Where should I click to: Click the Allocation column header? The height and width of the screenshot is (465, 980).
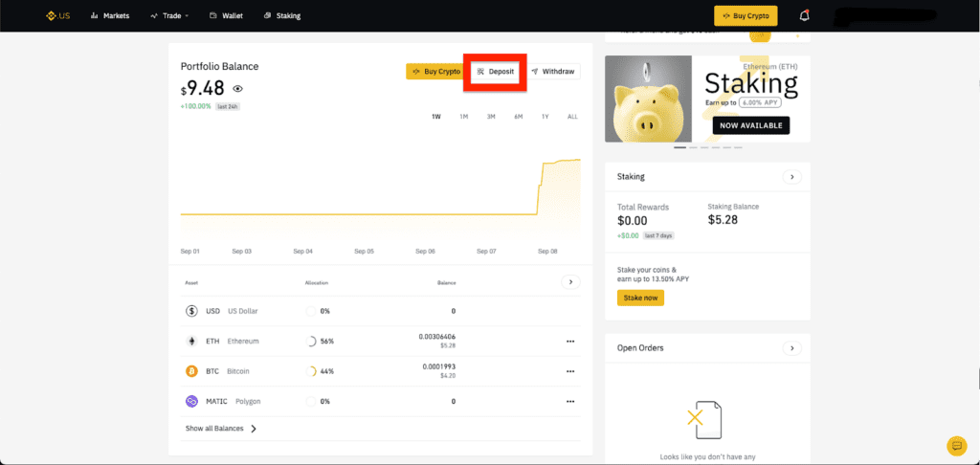point(316,283)
